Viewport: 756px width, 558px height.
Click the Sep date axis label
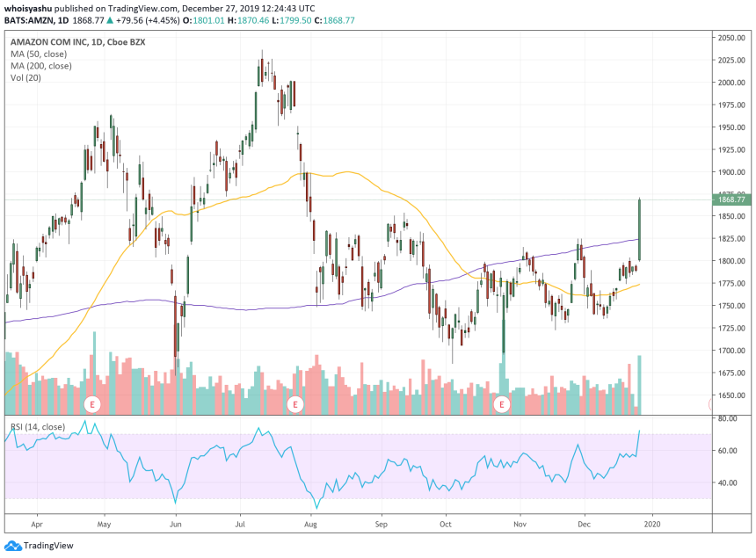coord(381,524)
